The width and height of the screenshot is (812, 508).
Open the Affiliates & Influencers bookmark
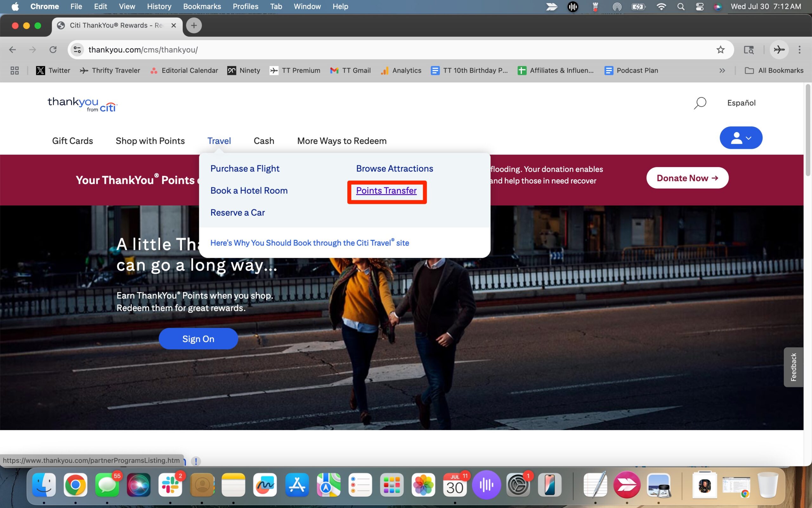coord(556,70)
